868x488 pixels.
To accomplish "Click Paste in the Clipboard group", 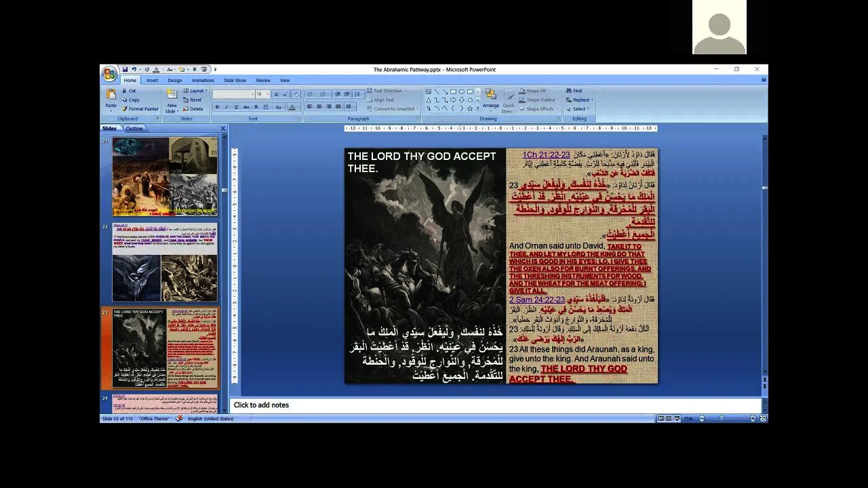I will [x=111, y=99].
